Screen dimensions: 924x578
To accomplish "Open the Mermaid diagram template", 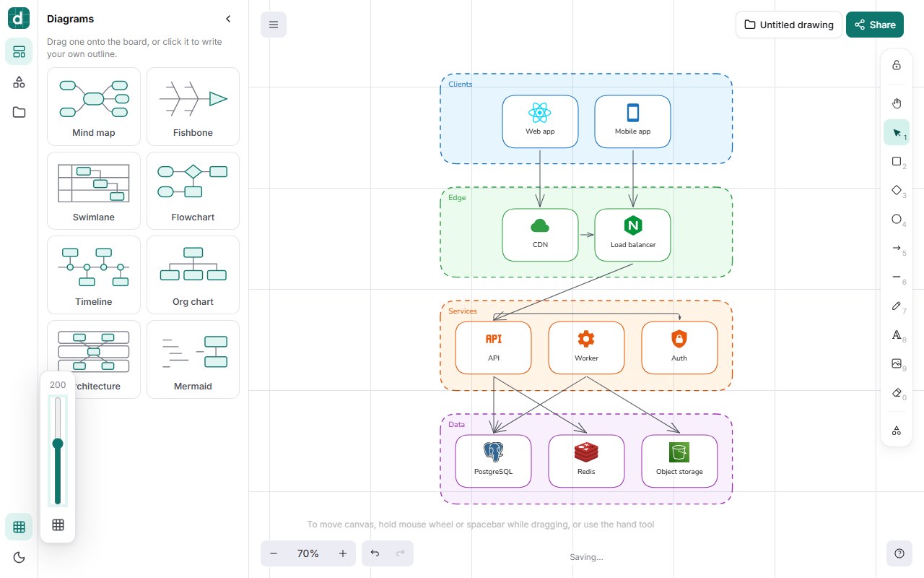I will [x=193, y=360].
